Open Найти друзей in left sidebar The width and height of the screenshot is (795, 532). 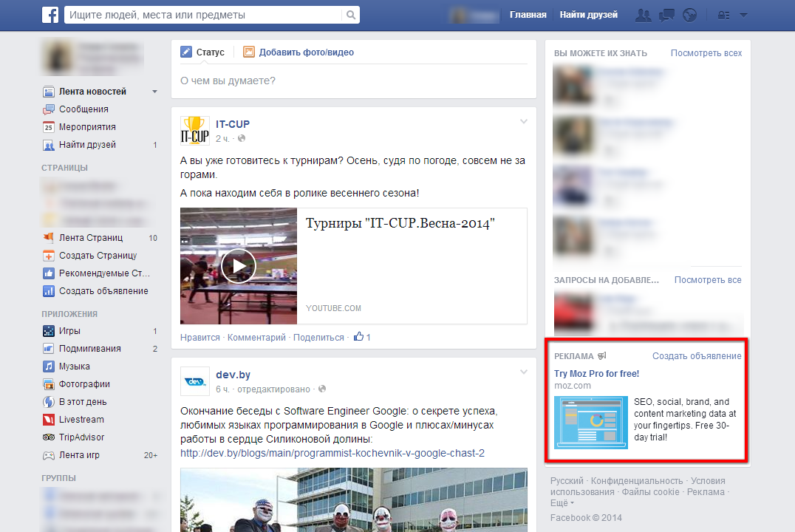[x=87, y=145]
